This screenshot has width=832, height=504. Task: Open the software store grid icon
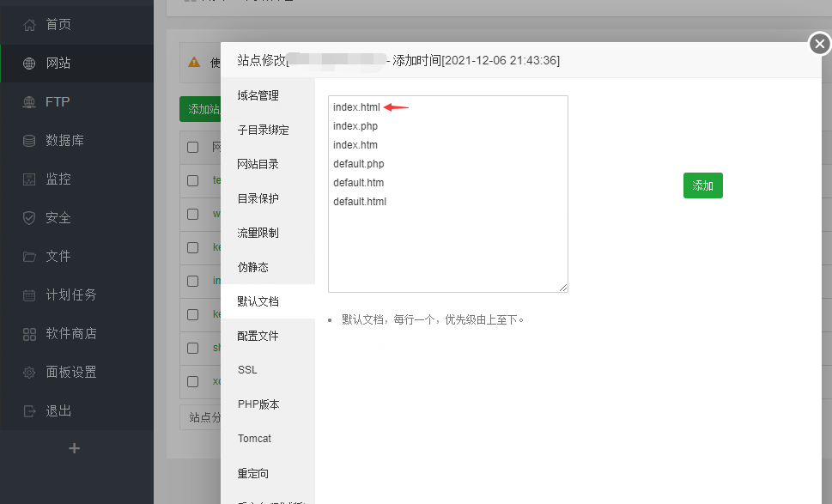pyautogui.click(x=29, y=334)
